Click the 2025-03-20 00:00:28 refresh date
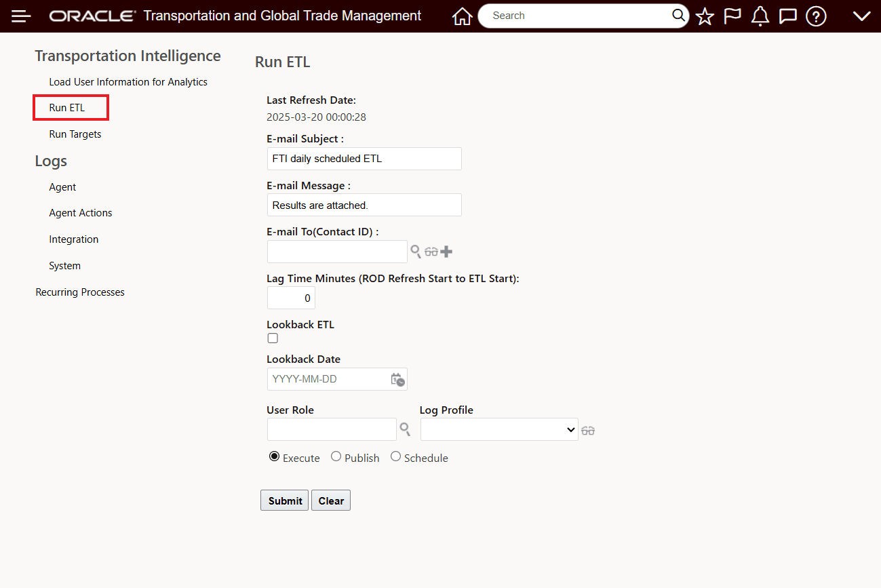Image resolution: width=881 pixels, height=588 pixels. (x=316, y=117)
